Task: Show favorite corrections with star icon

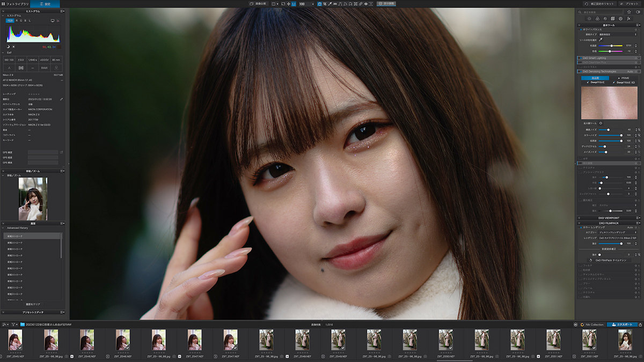Action: pyautogui.click(x=629, y=12)
